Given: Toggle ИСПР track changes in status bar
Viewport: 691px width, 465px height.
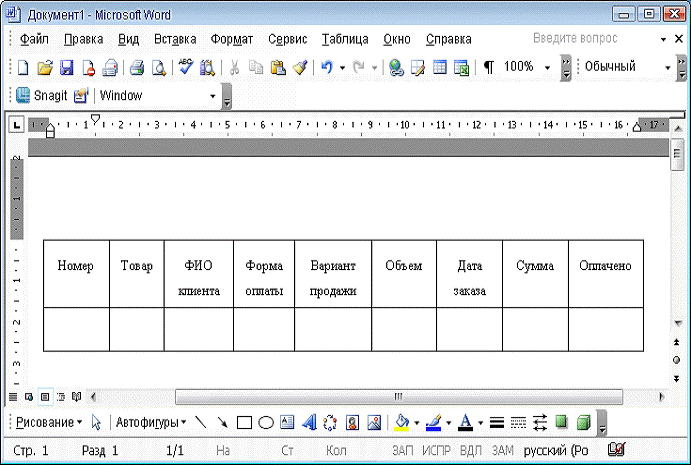Looking at the screenshot, I should point(436,451).
